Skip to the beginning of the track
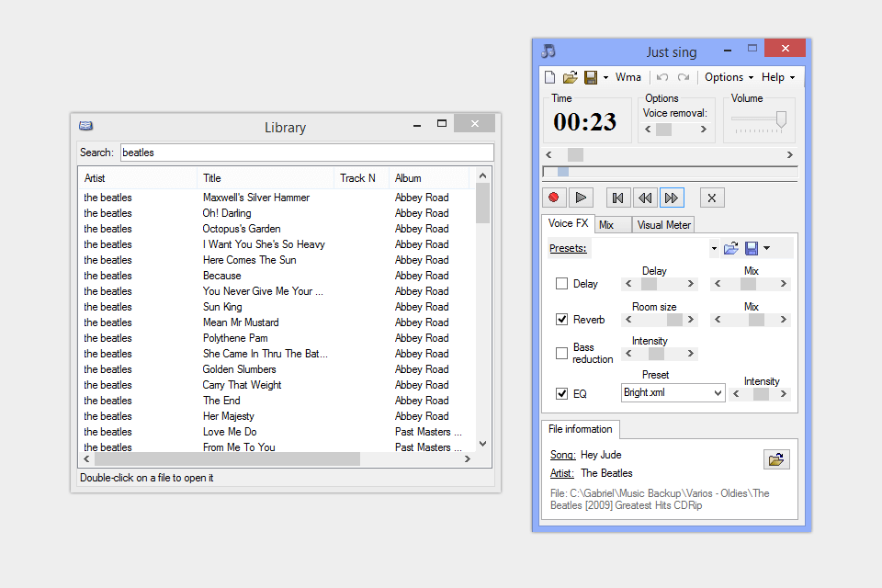Image resolution: width=882 pixels, height=588 pixels. 618,198
